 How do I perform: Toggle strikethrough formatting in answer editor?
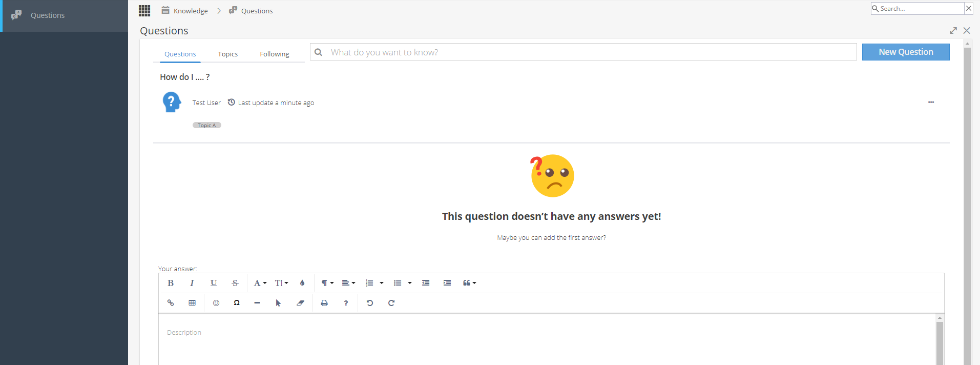coord(235,283)
